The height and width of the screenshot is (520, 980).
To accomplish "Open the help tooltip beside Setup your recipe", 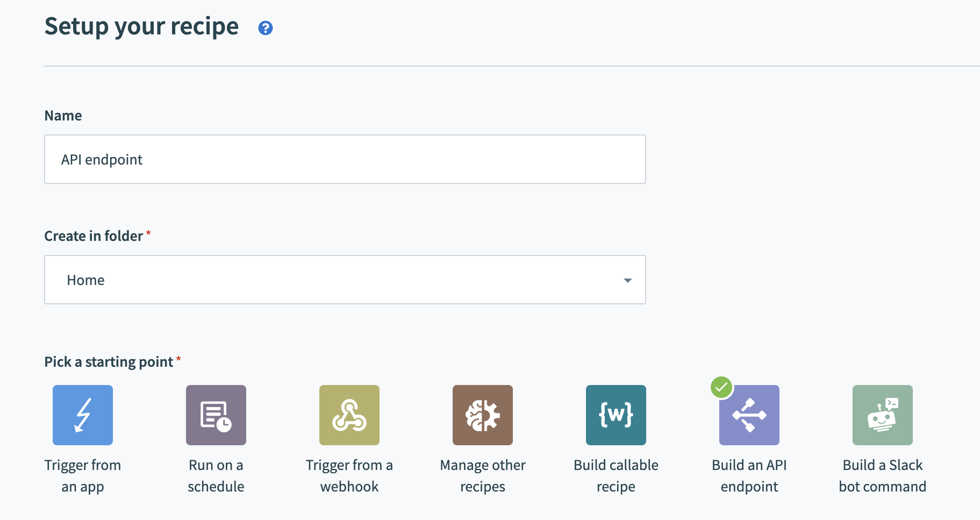I will 266,28.
